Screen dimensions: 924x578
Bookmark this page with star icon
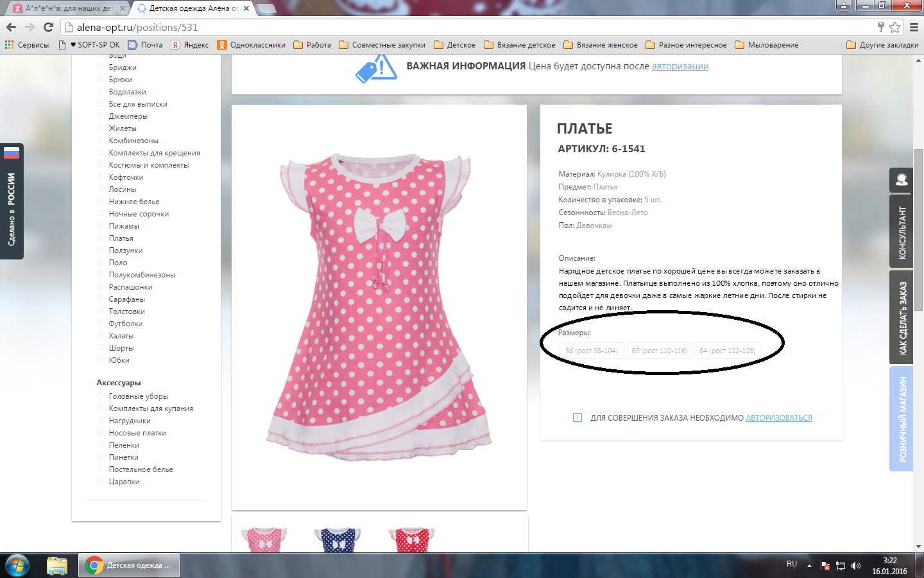(x=894, y=27)
